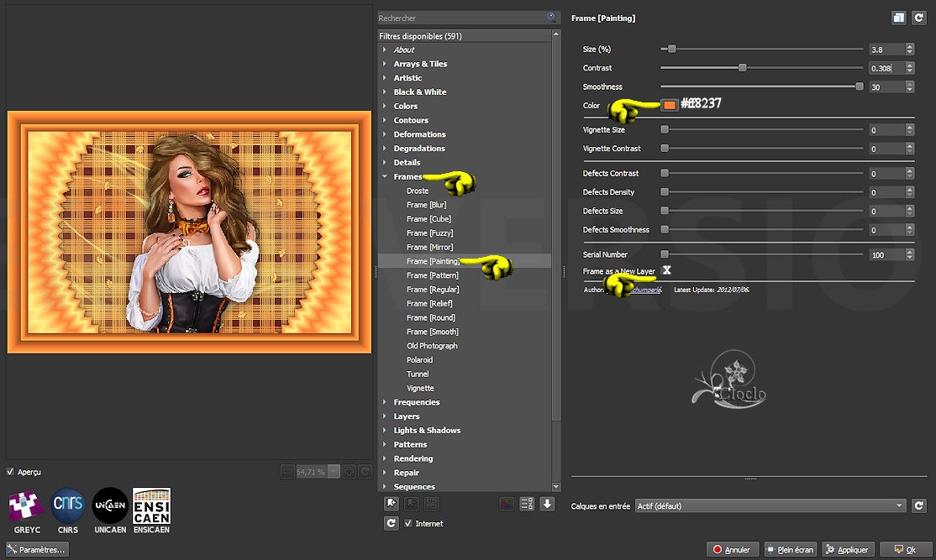Choose the Old Photograph filter
Screen dimensions: 936x560
click(x=432, y=346)
